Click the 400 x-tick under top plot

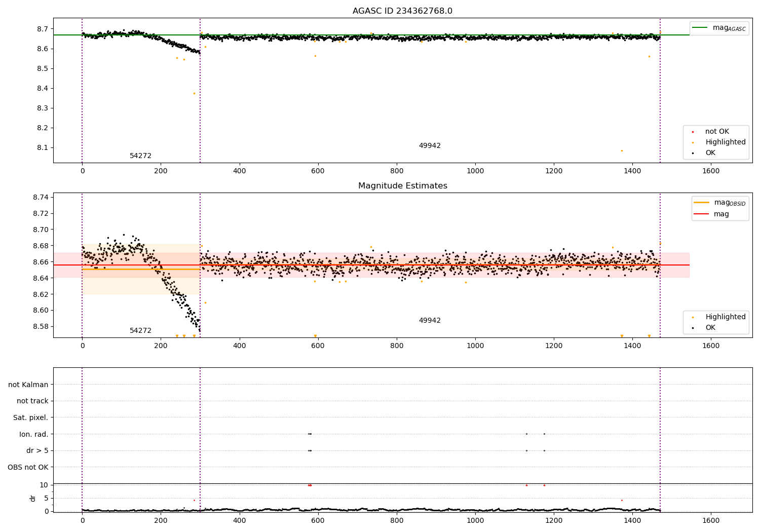coord(239,171)
